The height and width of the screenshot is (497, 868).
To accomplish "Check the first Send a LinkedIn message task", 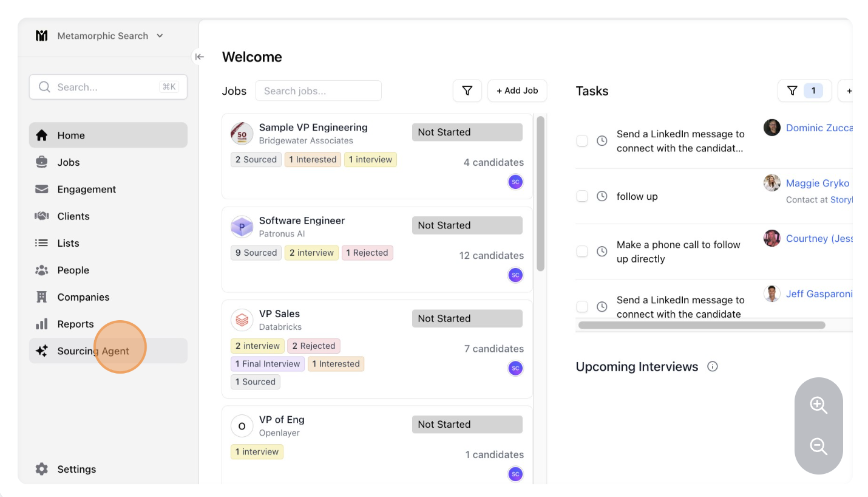I will pos(582,141).
